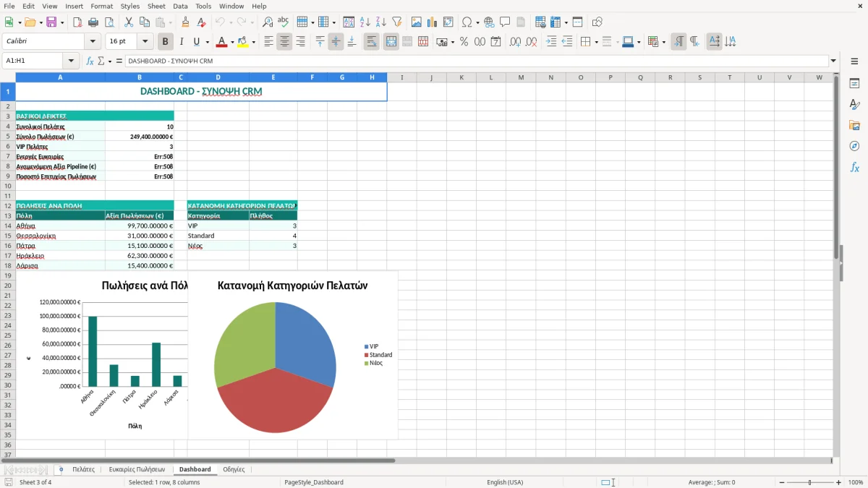Screen dimensions: 868x488
Task: Click the yellow Background Color swatch
Action: 242,42
